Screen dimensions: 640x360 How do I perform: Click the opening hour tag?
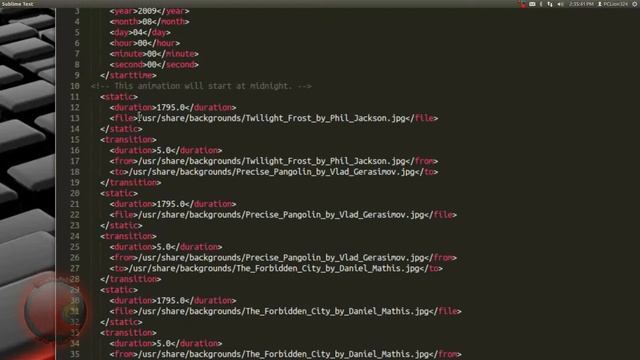tap(124, 43)
